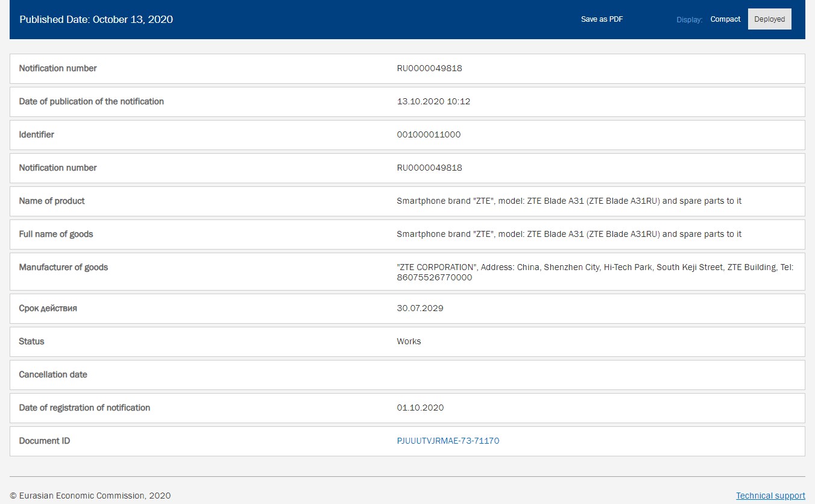Click the validity date 30.07.2029

pyautogui.click(x=420, y=308)
